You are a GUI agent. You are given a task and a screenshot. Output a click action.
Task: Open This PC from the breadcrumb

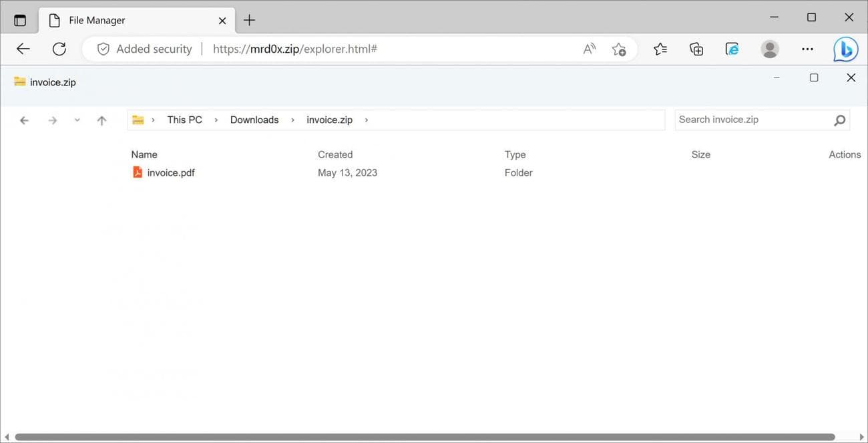tap(184, 120)
